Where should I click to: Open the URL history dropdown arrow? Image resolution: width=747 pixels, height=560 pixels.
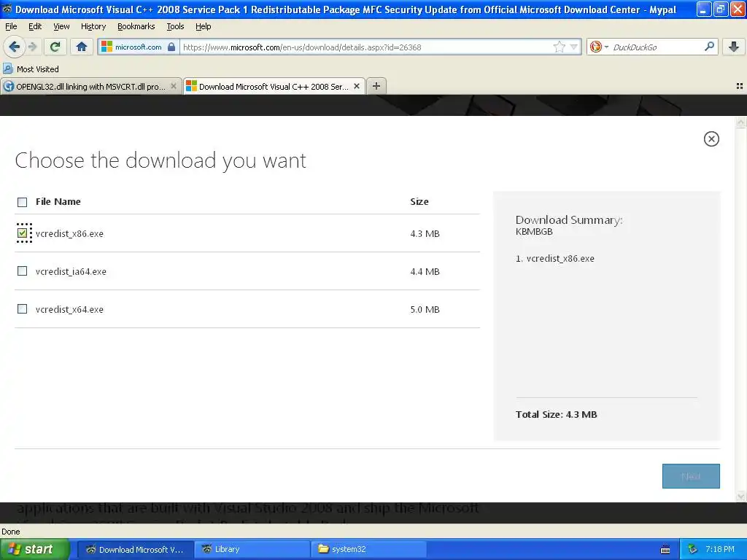(574, 47)
